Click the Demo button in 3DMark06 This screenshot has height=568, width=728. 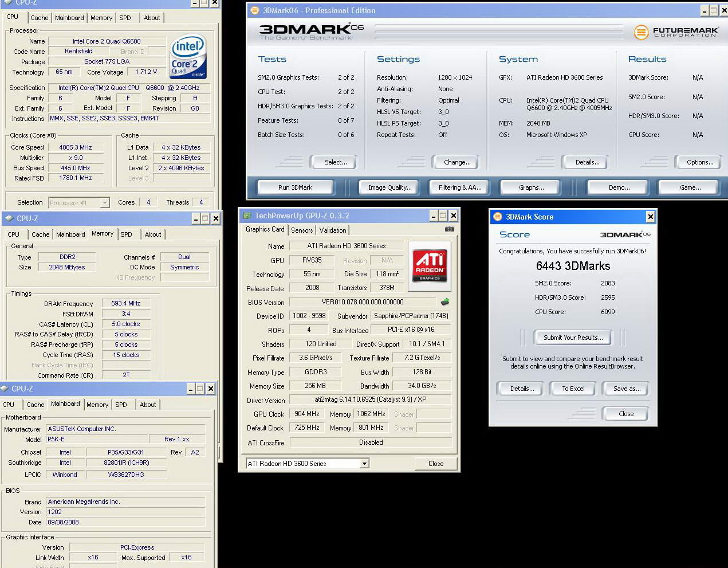pyautogui.click(x=619, y=187)
